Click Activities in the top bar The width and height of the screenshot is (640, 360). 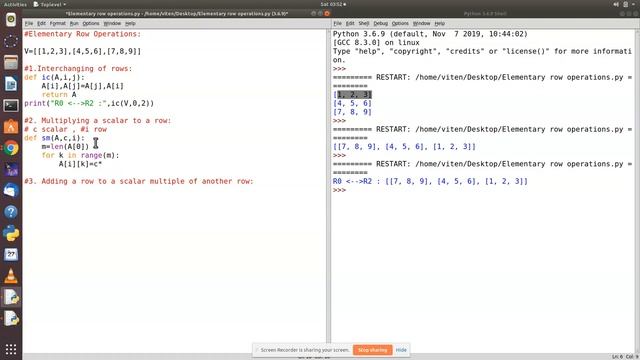click(x=15, y=4)
